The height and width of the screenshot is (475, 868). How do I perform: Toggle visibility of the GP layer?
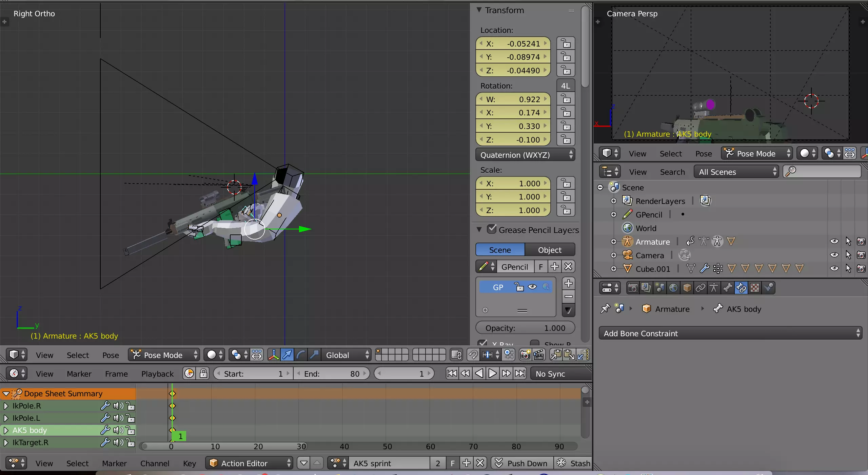point(532,287)
